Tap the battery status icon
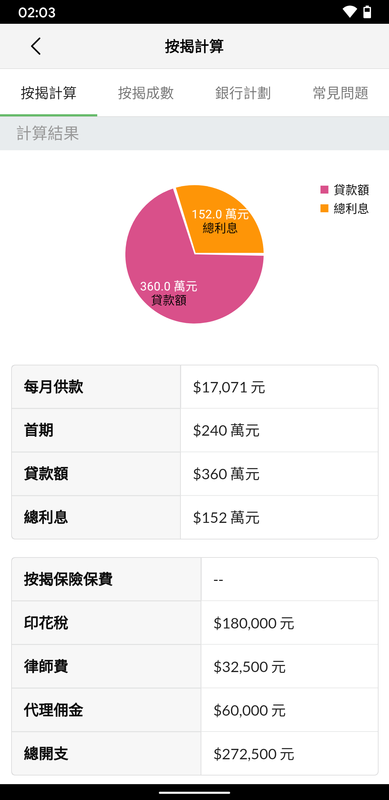 (367, 12)
